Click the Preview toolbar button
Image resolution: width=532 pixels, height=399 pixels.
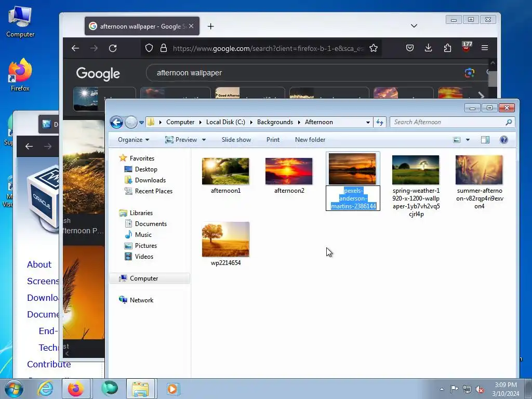click(x=181, y=140)
